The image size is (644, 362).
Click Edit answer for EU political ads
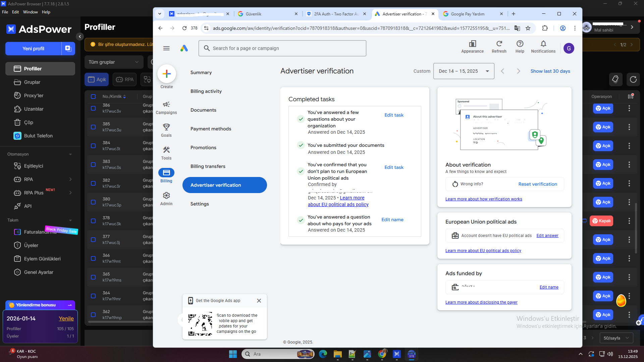tap(547, 236)
